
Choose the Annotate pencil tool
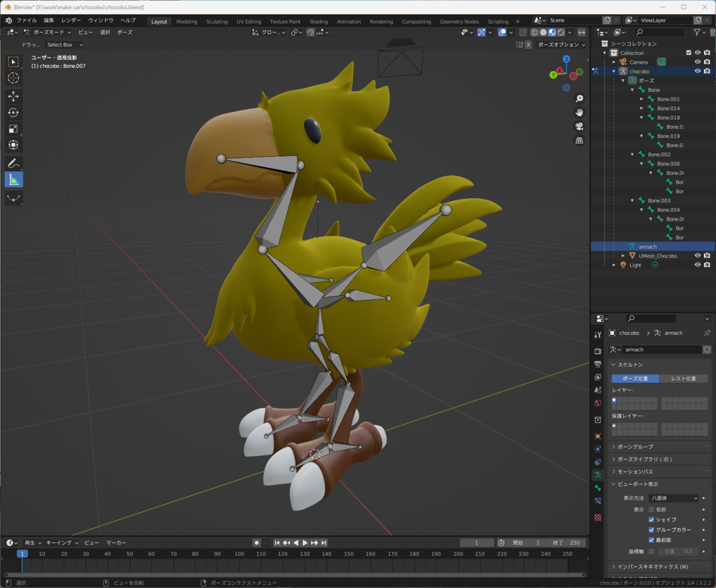(x=14, y=163)
